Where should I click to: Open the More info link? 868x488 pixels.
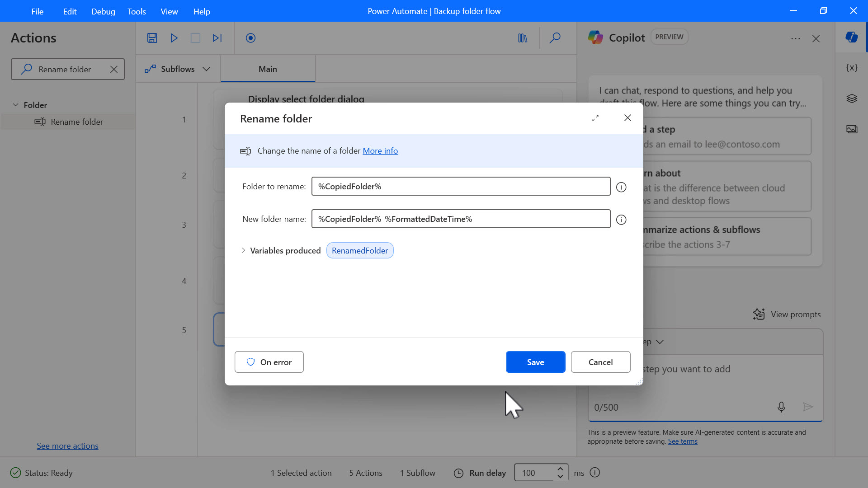point(380,150)
